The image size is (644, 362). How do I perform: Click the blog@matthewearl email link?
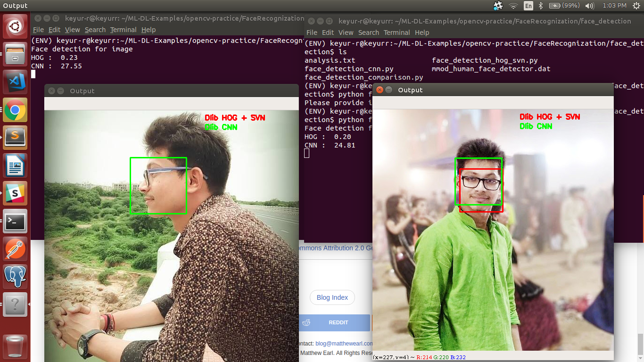click(344, 344)
